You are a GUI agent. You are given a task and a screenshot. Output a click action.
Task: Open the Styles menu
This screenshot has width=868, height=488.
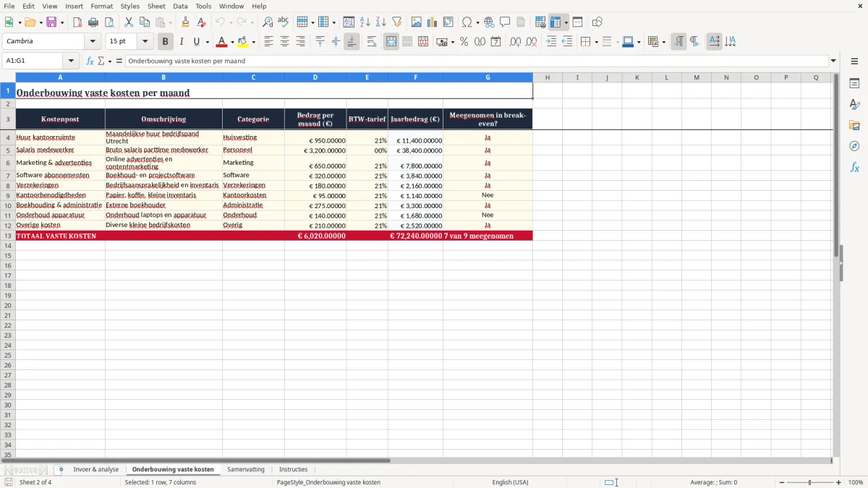(x=130, y=6)
